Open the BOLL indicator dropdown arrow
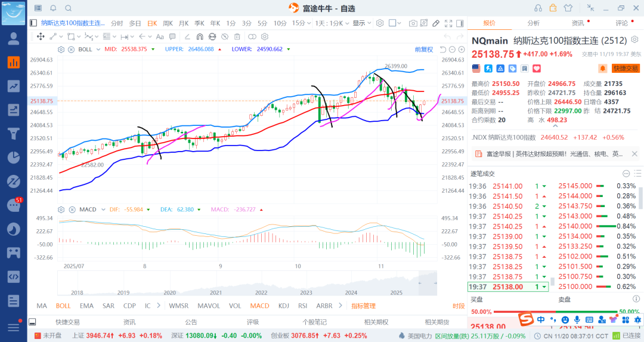This screenshot has height=342, width=644. tap(98, 50)
